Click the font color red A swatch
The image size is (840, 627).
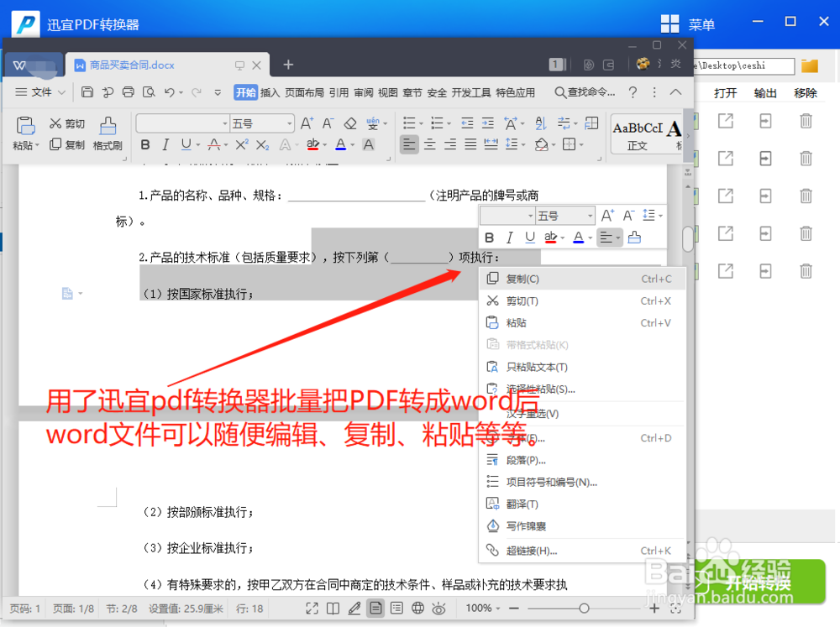tap(340, 144)
